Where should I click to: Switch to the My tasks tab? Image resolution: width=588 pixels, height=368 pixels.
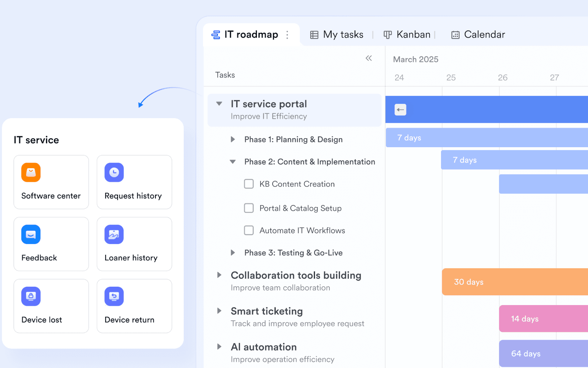[x=337, y=35]
